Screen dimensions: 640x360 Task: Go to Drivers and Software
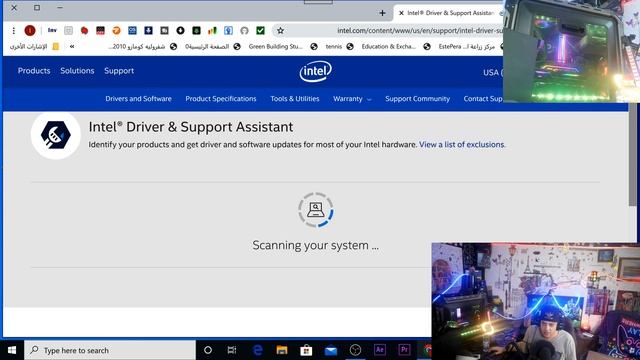point(138,99)
